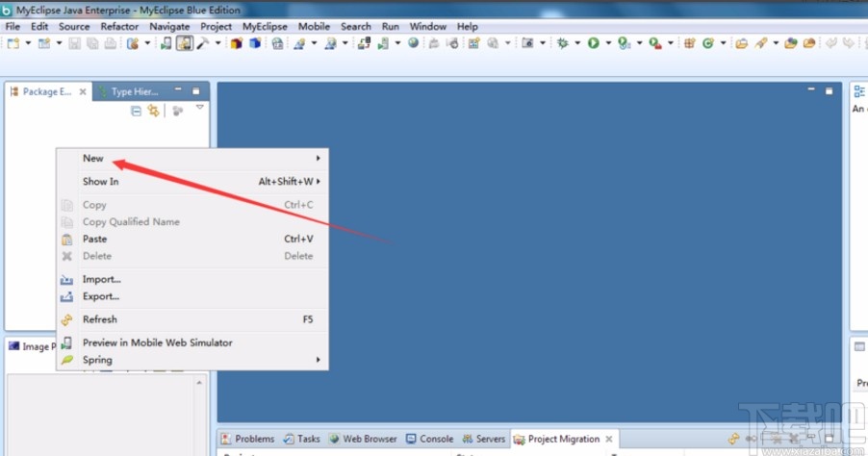Open the Navigate menu
The width and height of the screenshot is (868, 456).
(169, 27)
